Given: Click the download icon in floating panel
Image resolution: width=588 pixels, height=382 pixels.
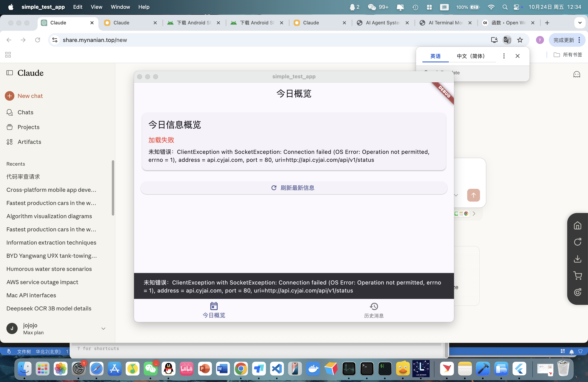Looking at the screenshot, I should (577, 259).
